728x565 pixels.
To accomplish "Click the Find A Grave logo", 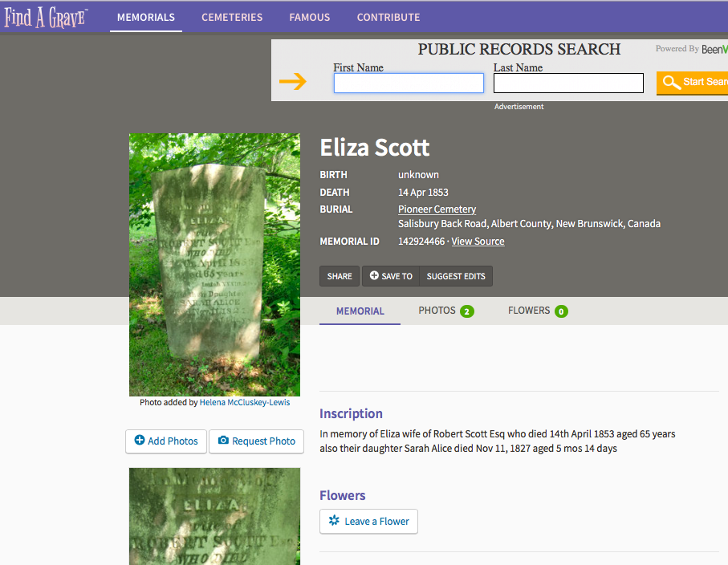I will [46, 18].
